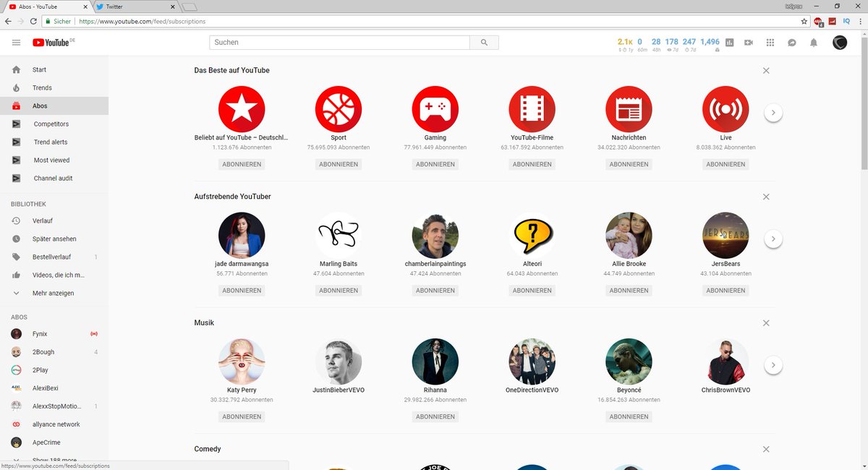Open Fynix subscription channel
Viewport: 868px width, 470px height.
click(54, 334)
